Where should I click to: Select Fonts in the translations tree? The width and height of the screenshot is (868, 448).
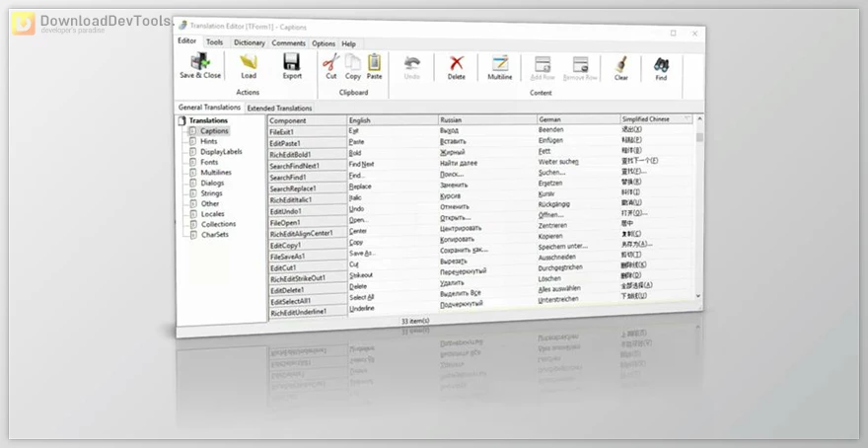(209, 162)
